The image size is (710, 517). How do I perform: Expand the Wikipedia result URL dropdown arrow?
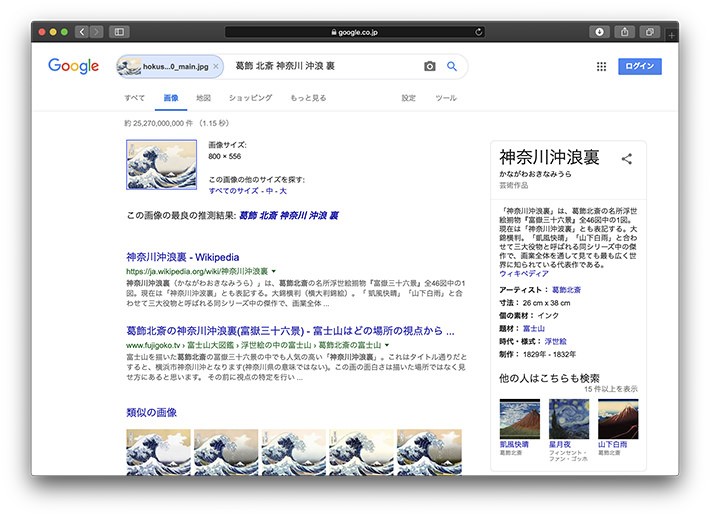(x=274, y=271)
